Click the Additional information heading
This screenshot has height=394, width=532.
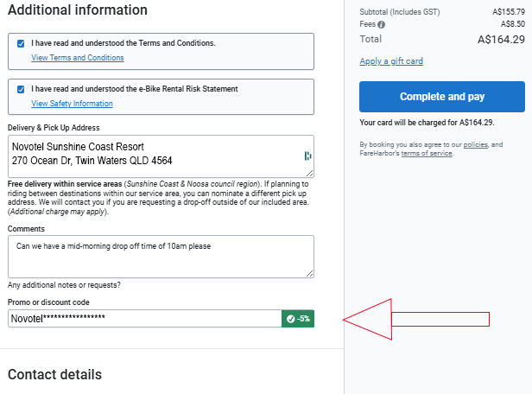(x=78, y=10)
